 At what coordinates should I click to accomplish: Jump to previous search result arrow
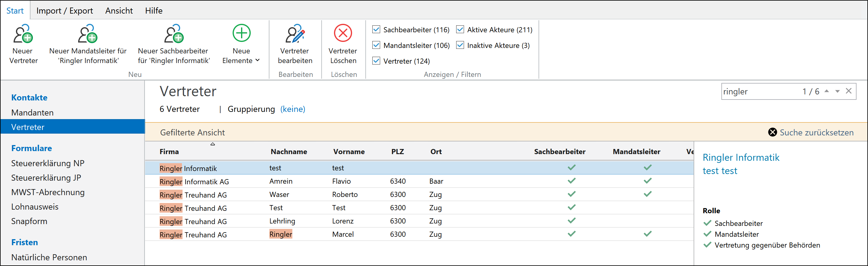click(x=827, y=91)
